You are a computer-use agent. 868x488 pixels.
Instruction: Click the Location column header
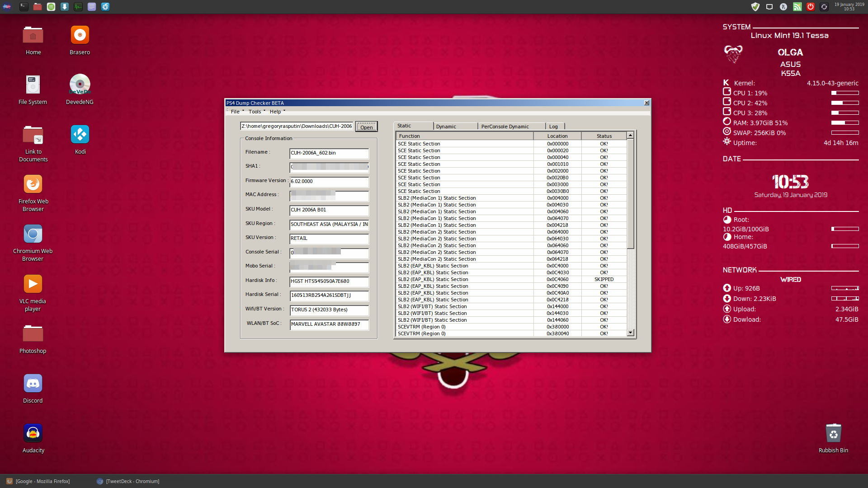click(x=557, y=136)
